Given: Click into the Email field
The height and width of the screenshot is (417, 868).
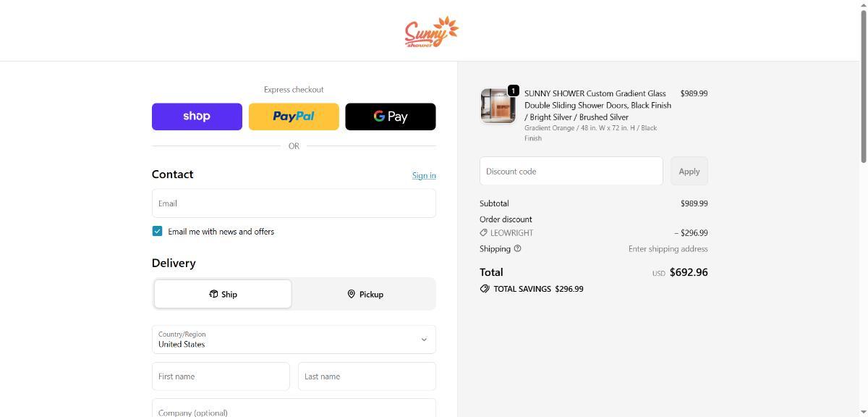Looking at the screenshot, I should pyautogui.click(x=294, y=203).
